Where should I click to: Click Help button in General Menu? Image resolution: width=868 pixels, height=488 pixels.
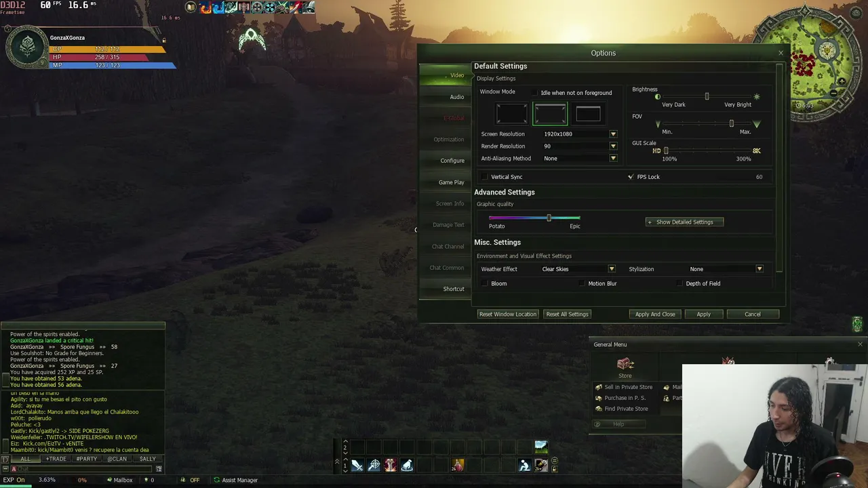pyautogui.click(x=618, y=424)
